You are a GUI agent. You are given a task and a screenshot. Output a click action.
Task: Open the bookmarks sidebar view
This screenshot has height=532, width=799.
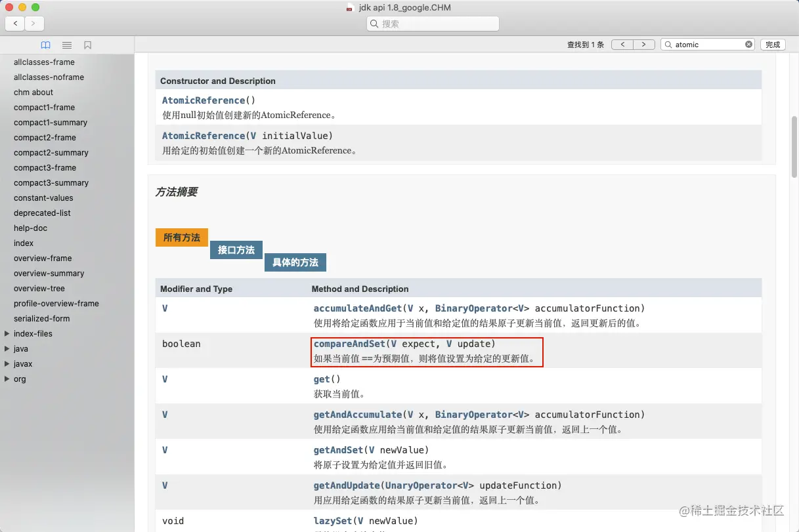point(87,45)
